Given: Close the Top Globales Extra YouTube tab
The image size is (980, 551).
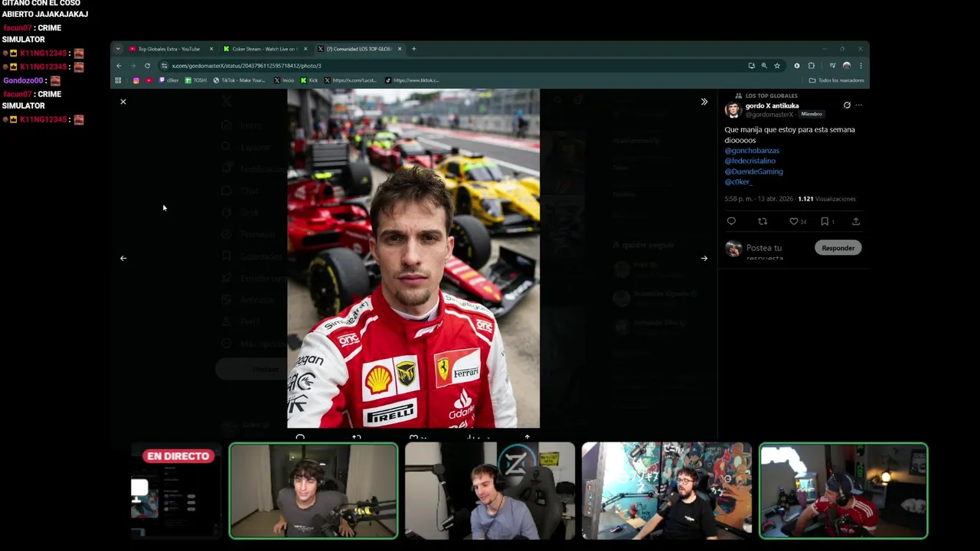Looking at the screenshot, I should (x=211, y=49).
